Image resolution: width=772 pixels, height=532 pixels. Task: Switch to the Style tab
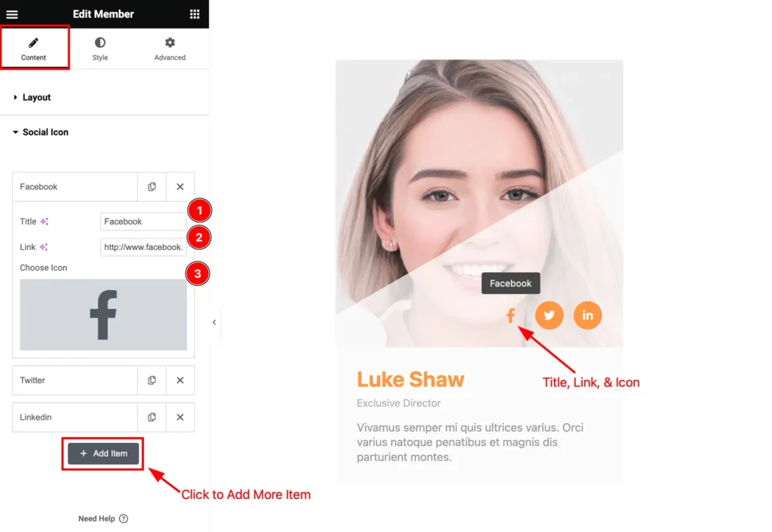click(100, 49)
